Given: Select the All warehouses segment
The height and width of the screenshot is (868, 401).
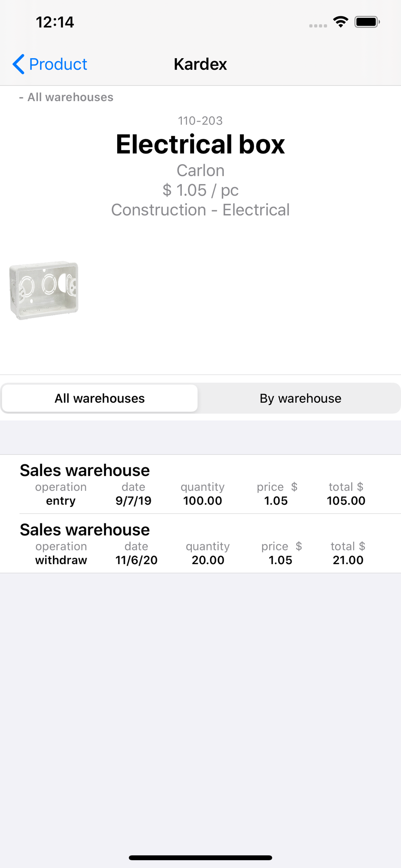Looking at the screenshot, I should (x=100, y=398).
